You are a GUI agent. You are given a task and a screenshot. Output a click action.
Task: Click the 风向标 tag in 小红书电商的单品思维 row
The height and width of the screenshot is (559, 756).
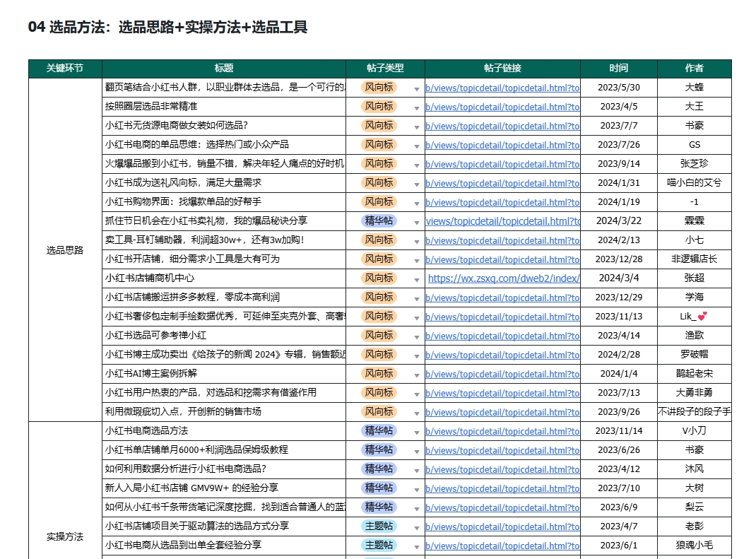click(x=379, y=144)
